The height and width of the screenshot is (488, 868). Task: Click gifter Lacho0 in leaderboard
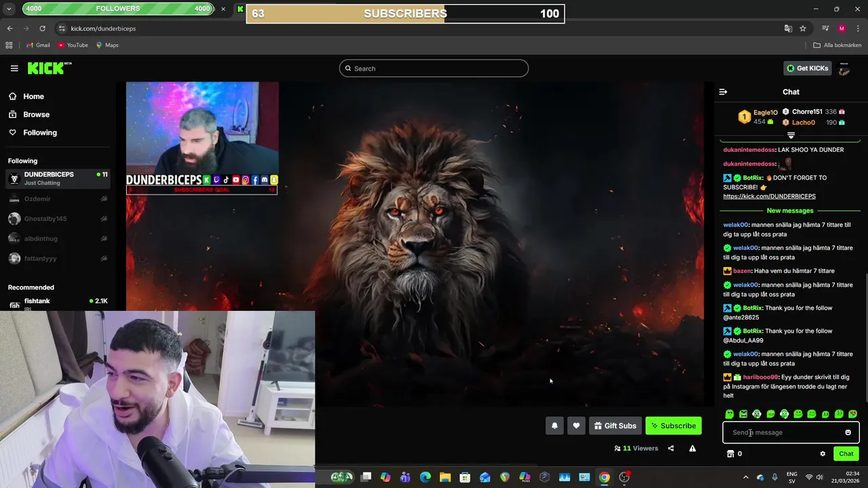coord(804,123)
